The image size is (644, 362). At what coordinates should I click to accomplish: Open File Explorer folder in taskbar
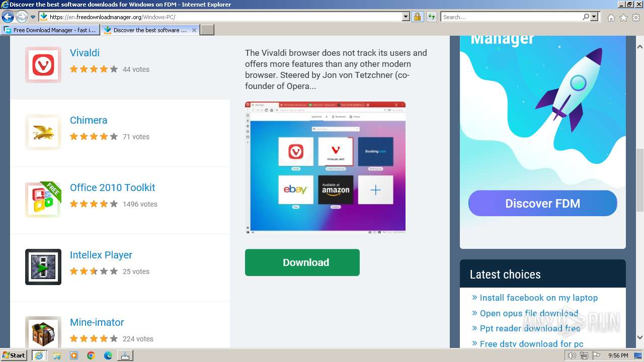pos(57,355)
